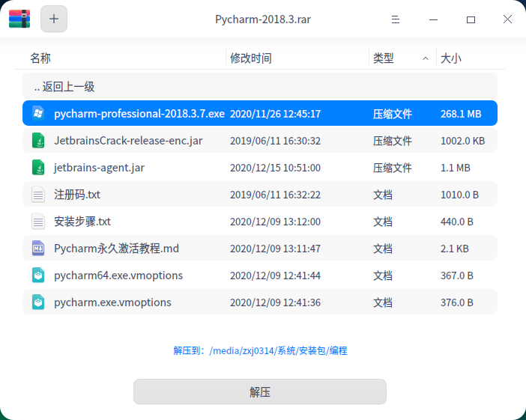The height and width of the screenshot is (420, 526).
Task: Select Pycharm永久激活教程.md file name
Action: pyautogui.click(x=116, y=249)
